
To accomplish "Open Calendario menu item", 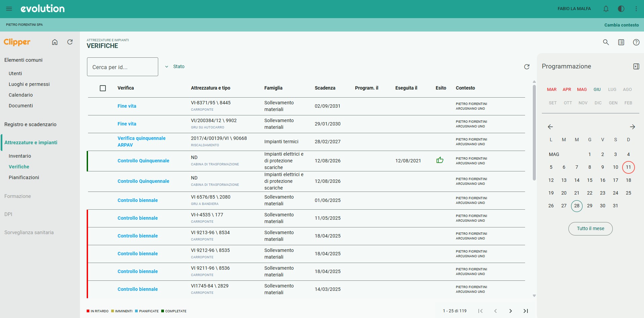I will 21,95.
